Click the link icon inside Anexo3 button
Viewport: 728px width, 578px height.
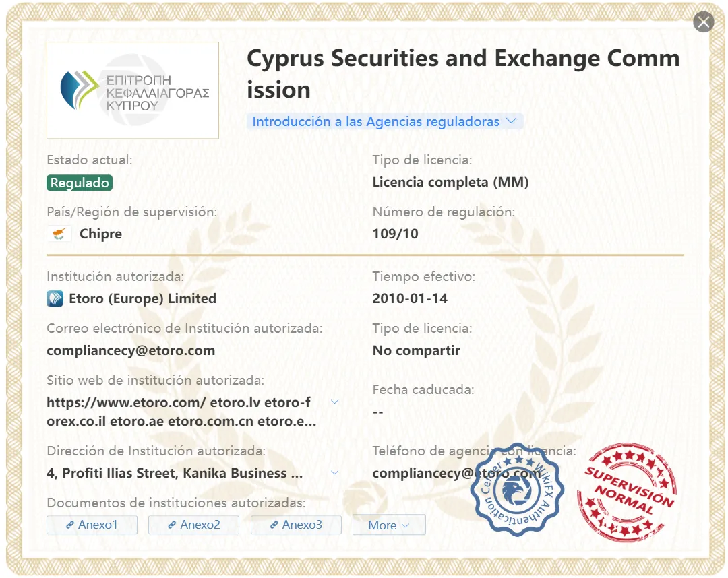point(274,525)
